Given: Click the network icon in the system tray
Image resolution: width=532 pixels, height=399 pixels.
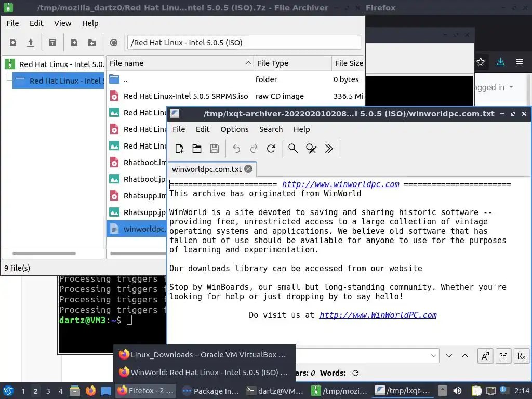Looking at the screenshot, I should 490,391.
